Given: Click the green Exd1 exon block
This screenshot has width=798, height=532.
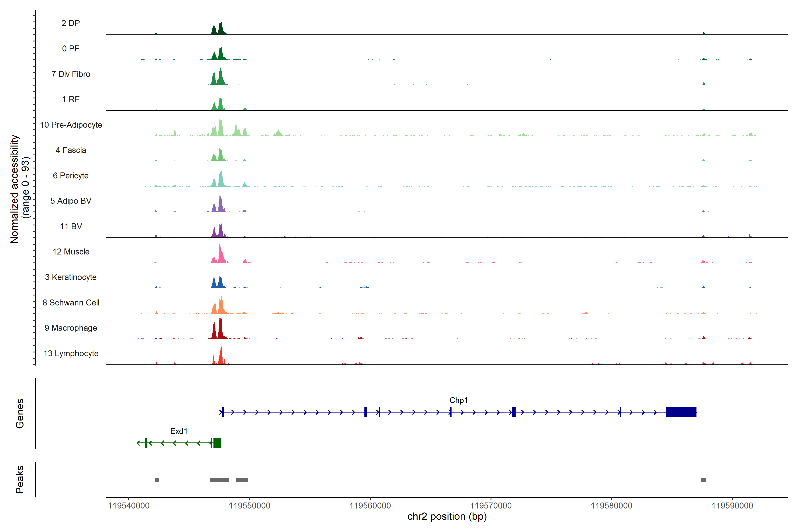Looking at the screenshot, I should click(x=217, y=443).
